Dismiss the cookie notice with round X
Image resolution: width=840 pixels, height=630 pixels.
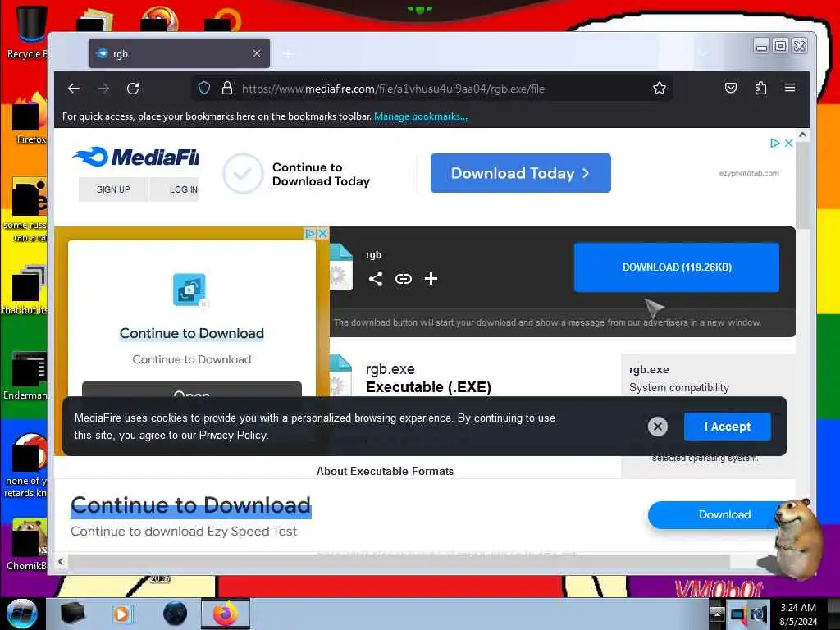click(658, 427)
